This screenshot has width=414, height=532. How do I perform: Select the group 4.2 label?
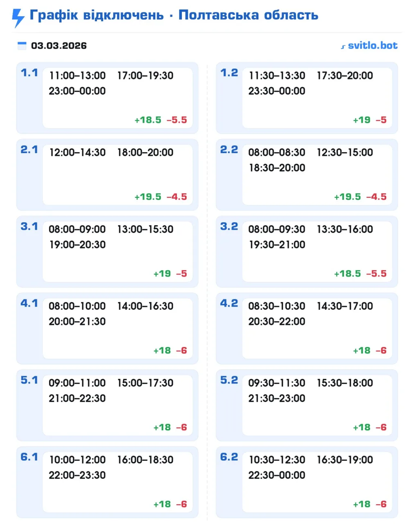(x=229, y=303)
